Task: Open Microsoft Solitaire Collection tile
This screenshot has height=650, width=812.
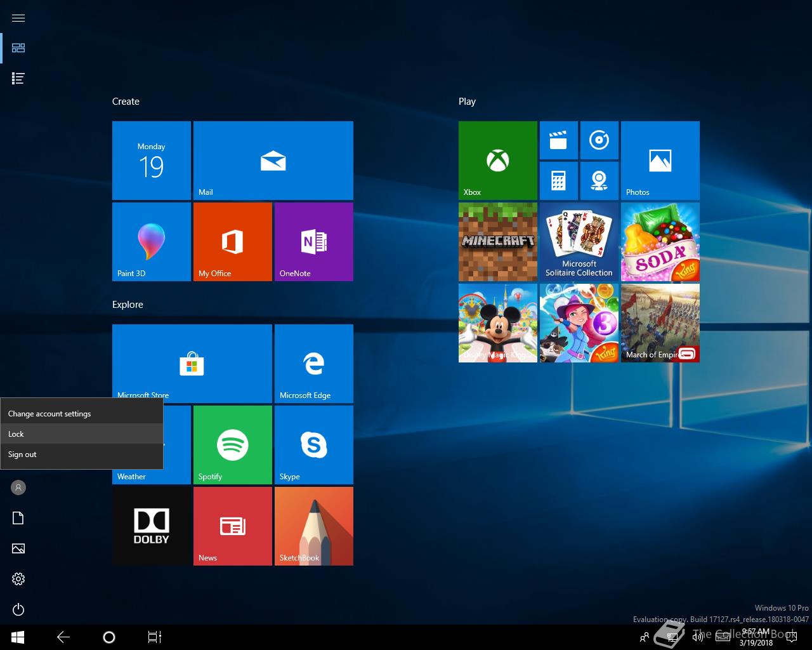Action: point(579,242)
